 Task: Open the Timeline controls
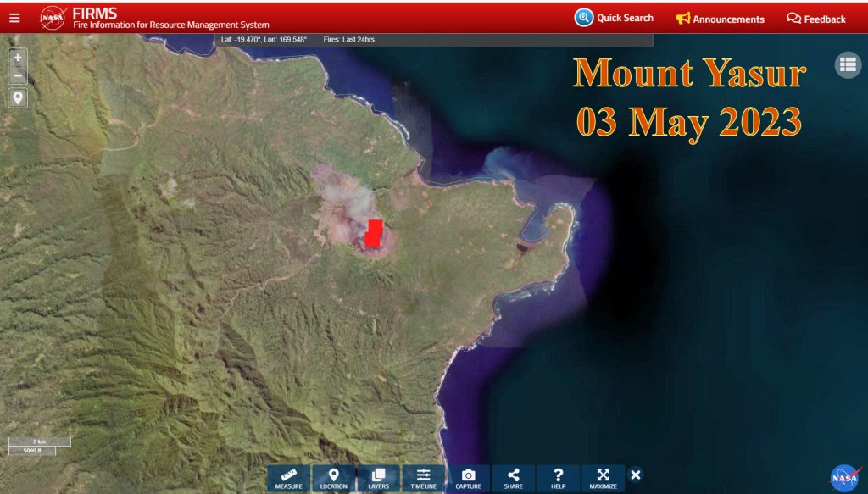pyautogui.click(x=423, y=478)
